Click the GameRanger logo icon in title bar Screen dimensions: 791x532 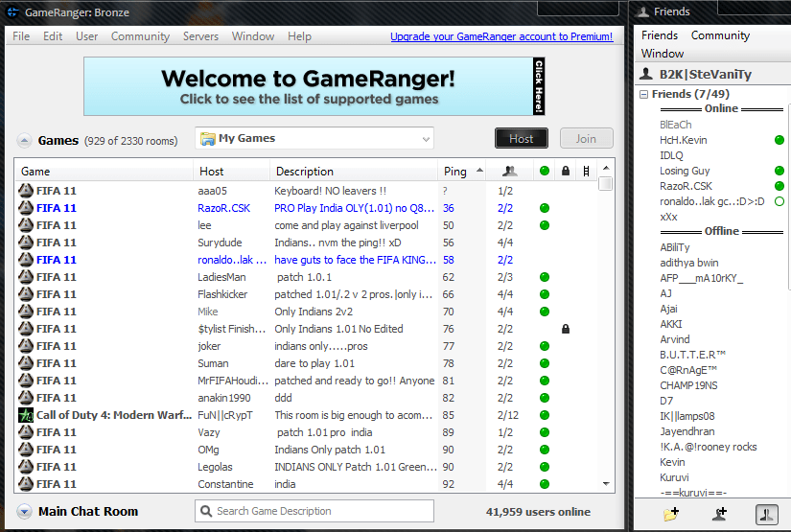point(12,12)
